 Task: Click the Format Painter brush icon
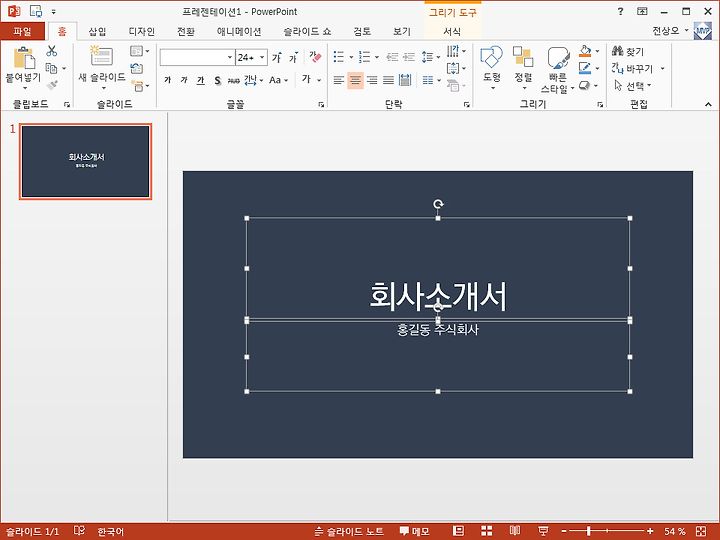coord(51,85)
